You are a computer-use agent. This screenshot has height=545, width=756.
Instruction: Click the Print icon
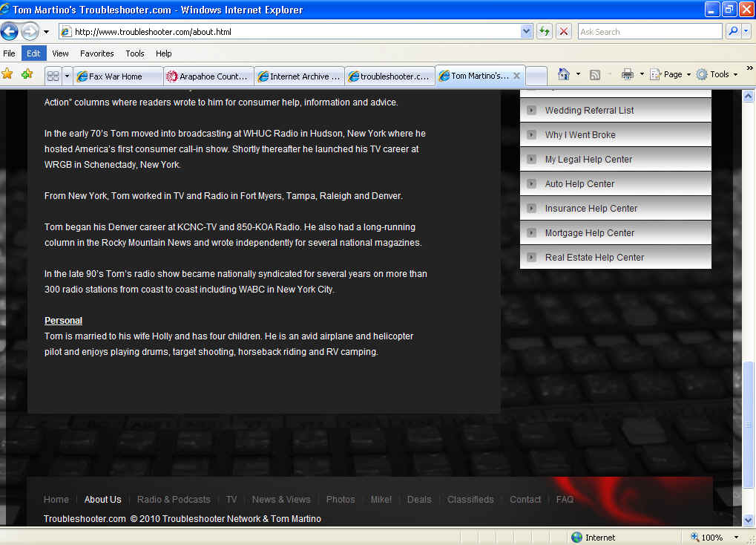[x=627, y=74]
